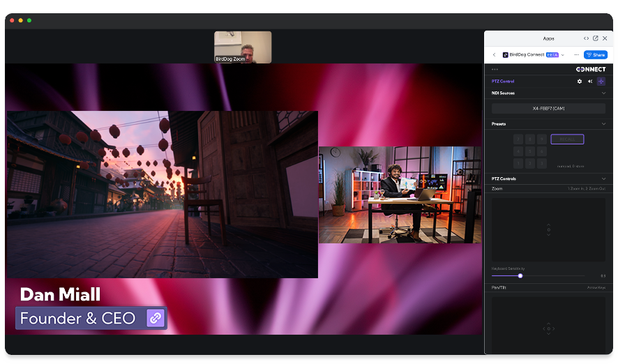Viewport: 618px width, 364px height.
Task: Go back with the left chevron
Action: (x=495, y=55)
